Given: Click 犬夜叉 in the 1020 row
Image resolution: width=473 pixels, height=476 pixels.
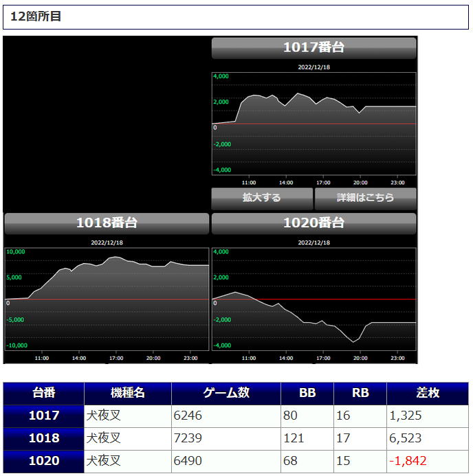Looking at the screenshot, I should pos(104,462).
